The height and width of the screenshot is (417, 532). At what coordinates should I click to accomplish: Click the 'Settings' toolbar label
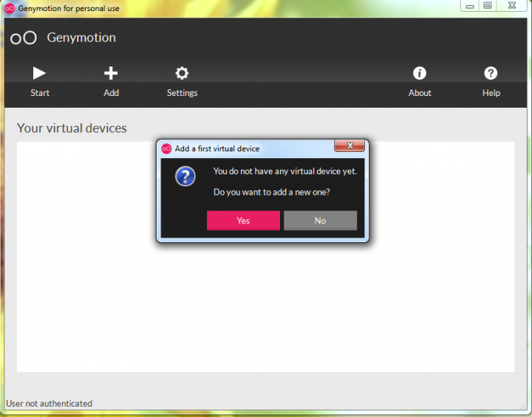click(183, 93)
